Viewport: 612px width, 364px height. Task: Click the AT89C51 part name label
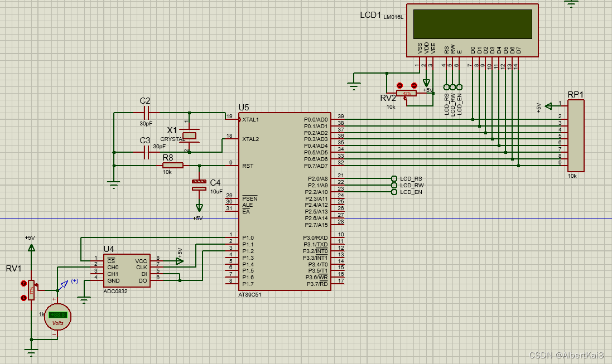point(250,294)
